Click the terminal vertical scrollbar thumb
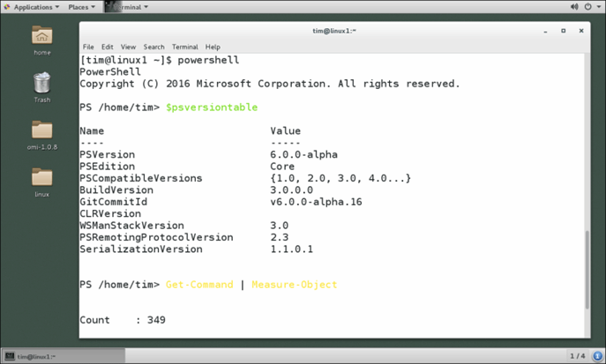This screenshot has height=364, width=606. (587, 270)
